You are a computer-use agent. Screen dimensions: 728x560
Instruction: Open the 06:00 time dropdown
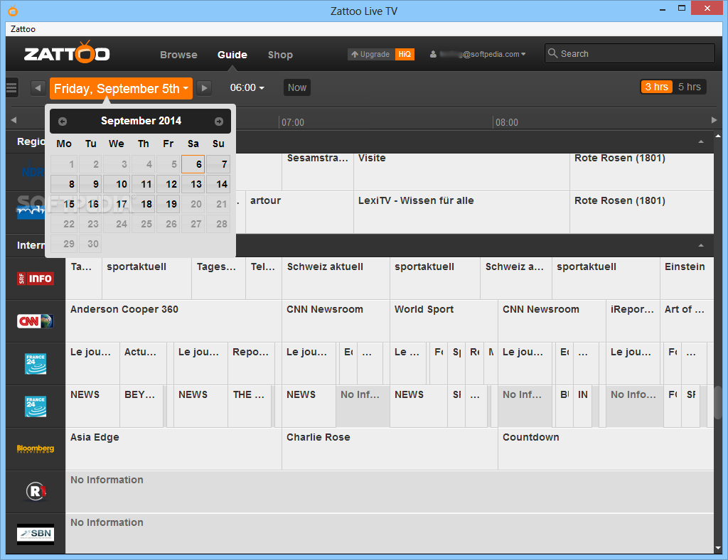click(x=247, y=87)
